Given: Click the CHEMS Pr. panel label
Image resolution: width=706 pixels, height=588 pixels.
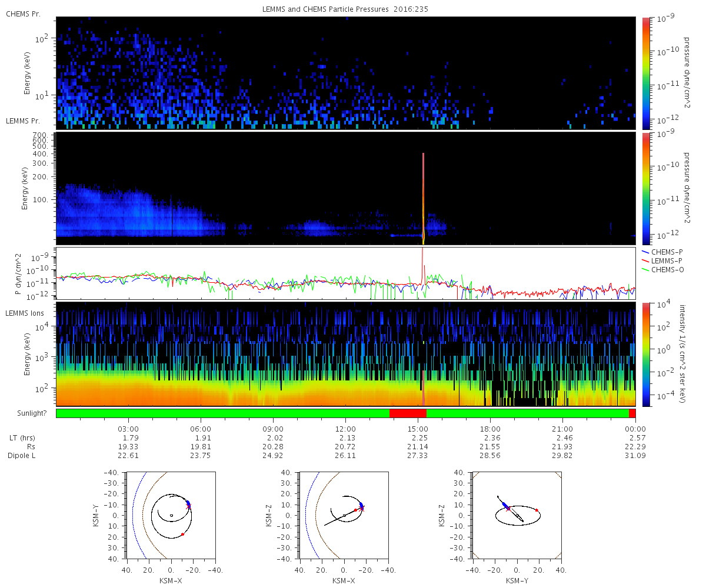Looking at the screenshot, I should coord(23,14).
